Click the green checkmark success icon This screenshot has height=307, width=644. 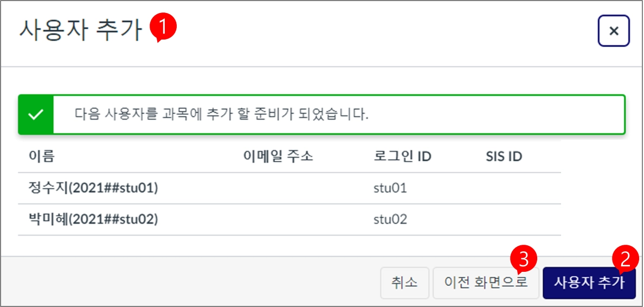[36, 115]
